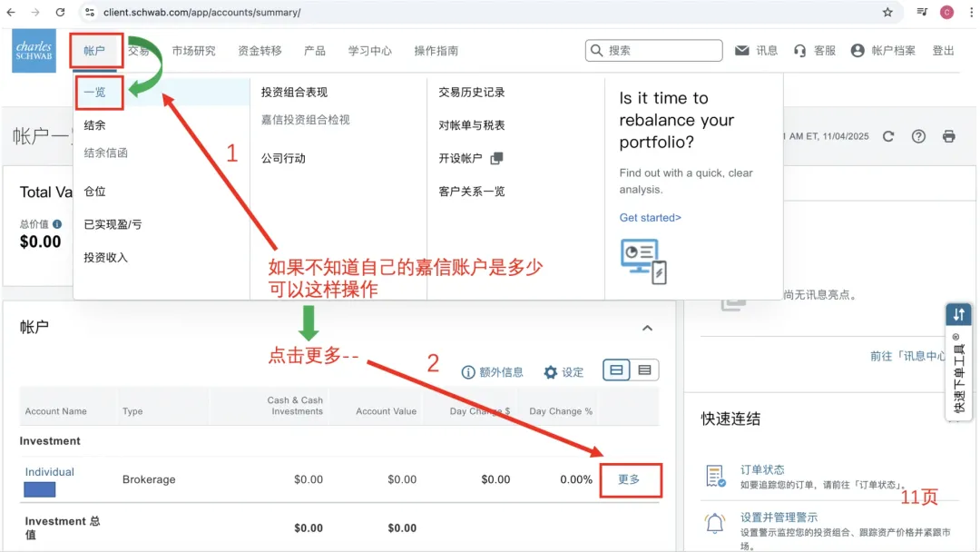Click the search magnifier icon
The width and height of the screenshot is (980, 552).
pyautogui.click(x=597, y=51)
